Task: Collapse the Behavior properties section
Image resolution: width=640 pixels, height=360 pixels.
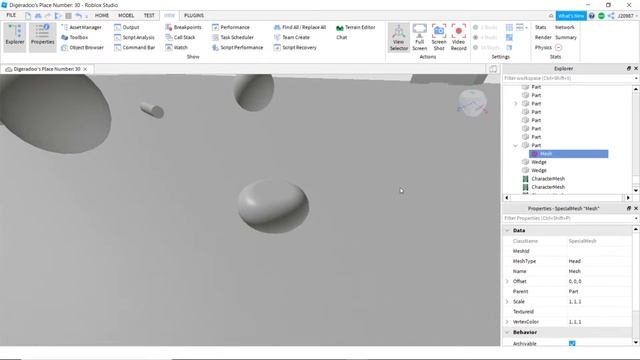Action: point(507,332)
